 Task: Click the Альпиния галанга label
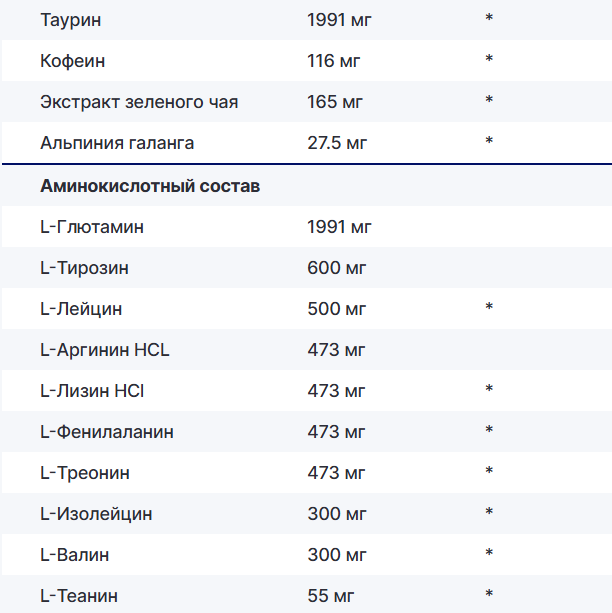(117, 143)
